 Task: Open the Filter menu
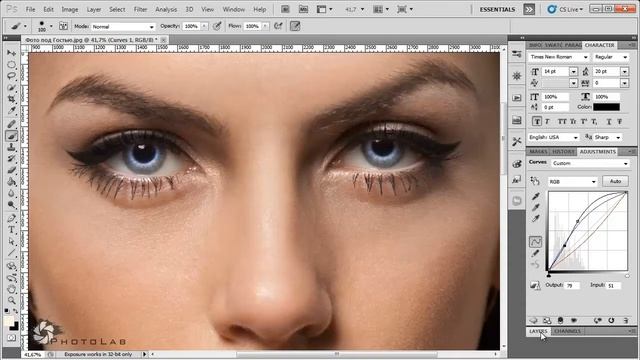click(x=140, y=9)
